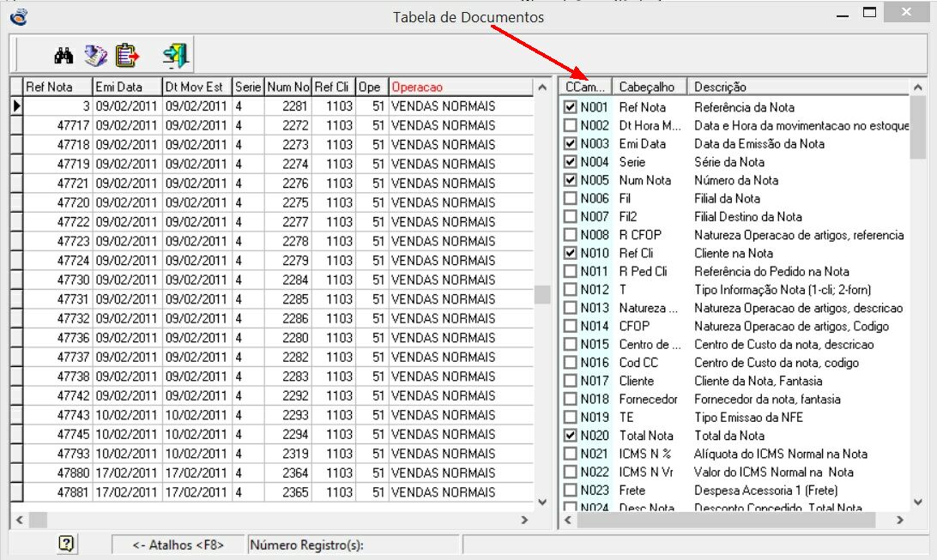937x560 pixels.
Task: Click the field list's horizontal scroll left arrow
Action: click(568, 520)
